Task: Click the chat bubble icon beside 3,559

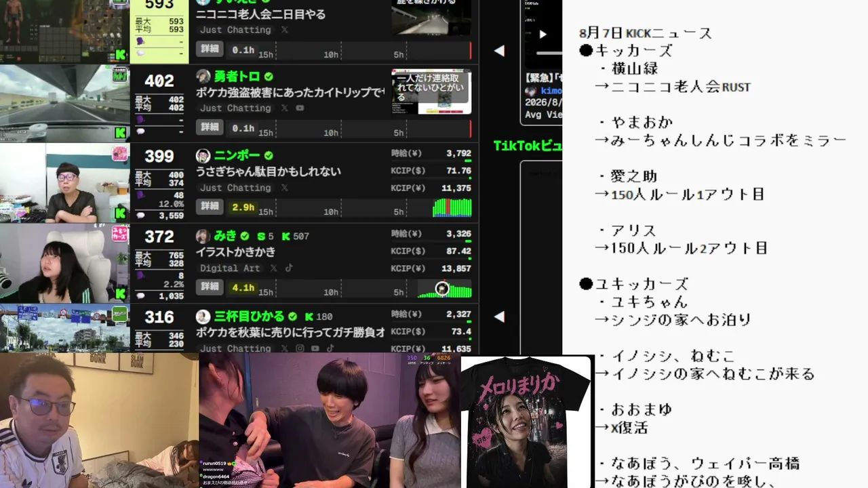Action: click(x=141, y=216)
